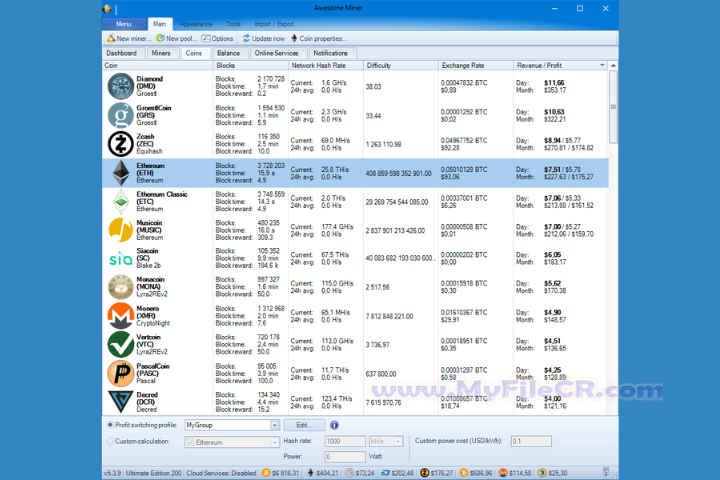Click the coin list vertical scrollbar thumb
This screenshot has height=480, width=720.
[x=613, y=107]
